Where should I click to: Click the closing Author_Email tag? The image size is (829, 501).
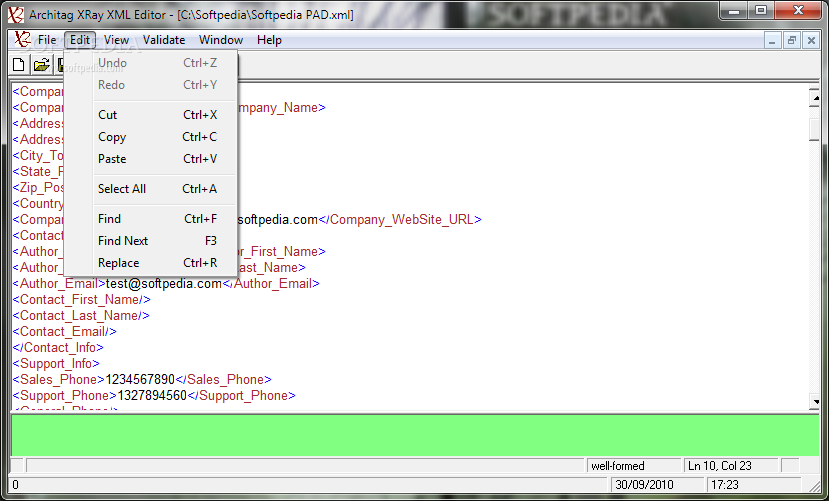pyautogui.click(x=271, y=284)
